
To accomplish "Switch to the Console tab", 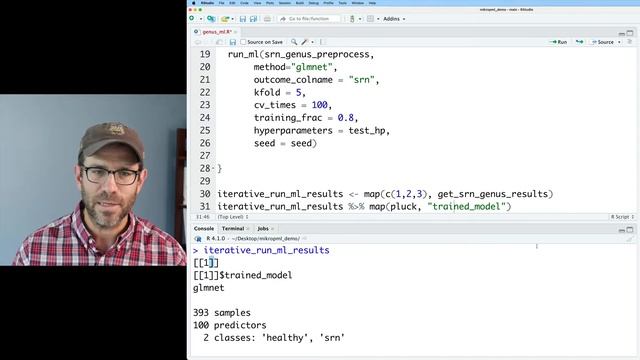I will pos(204,229).
